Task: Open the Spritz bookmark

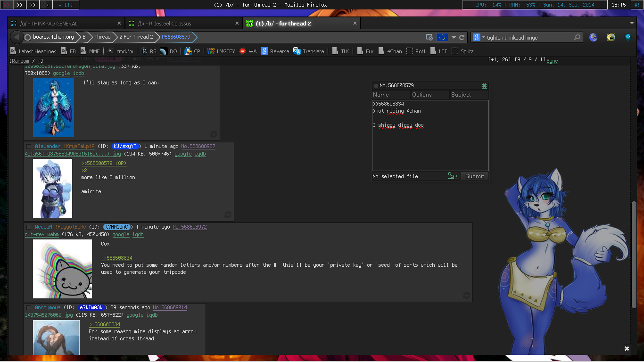Action: (463, 51)
